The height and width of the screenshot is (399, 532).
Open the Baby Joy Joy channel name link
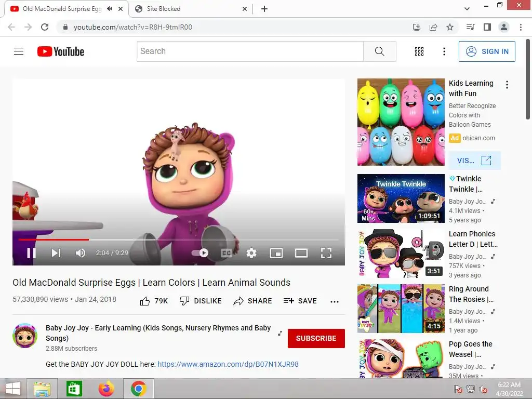point(158,333)
